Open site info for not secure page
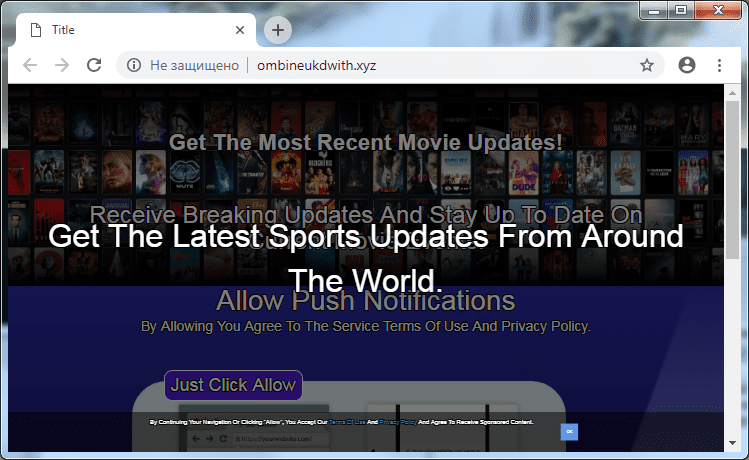Viewport: 749px width, 460px height. (x=133, y=65)
